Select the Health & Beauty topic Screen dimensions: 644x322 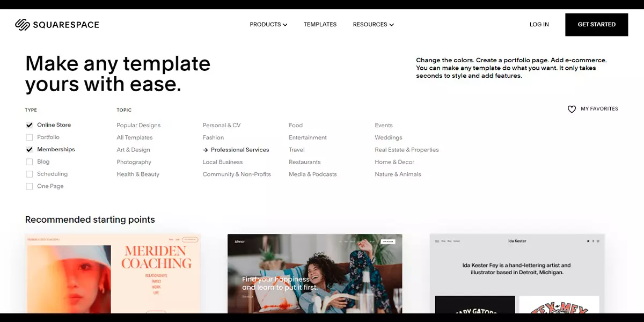point(138,174)
